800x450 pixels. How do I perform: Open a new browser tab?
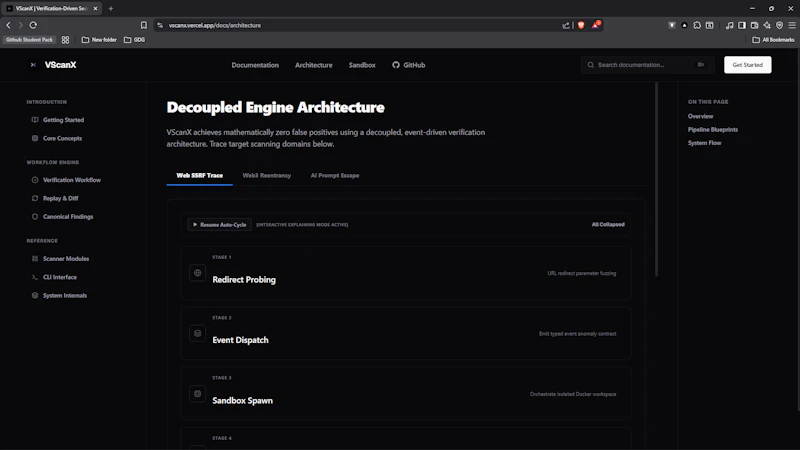(111, 9)
